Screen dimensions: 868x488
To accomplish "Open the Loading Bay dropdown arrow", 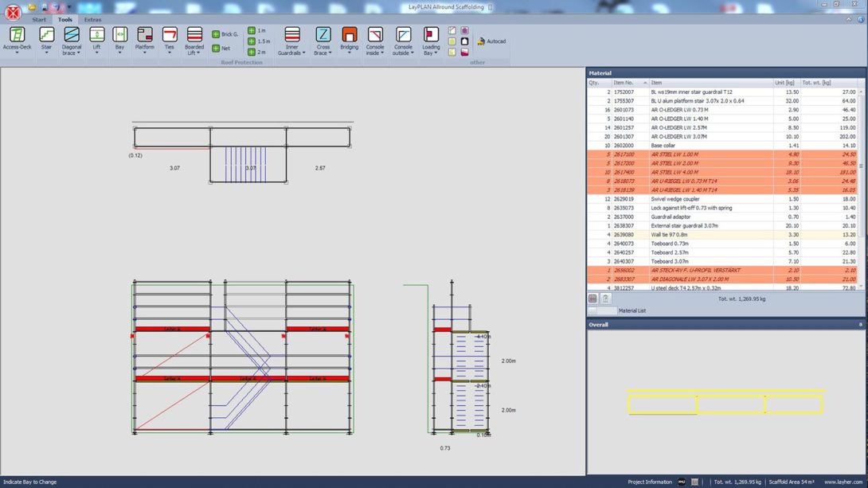I will [x=436, y=53].
